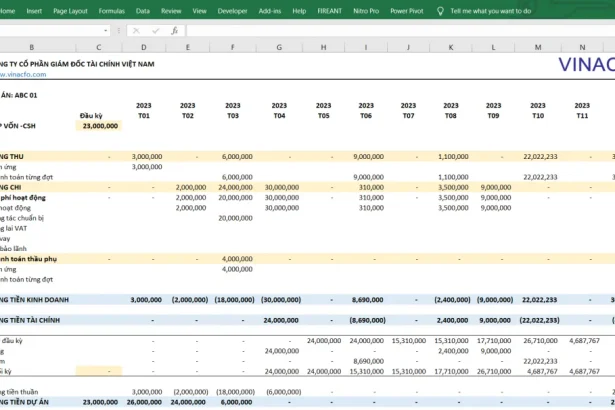Click 4,000,000 in highlighted subcontractor payment row

[237, 259]
